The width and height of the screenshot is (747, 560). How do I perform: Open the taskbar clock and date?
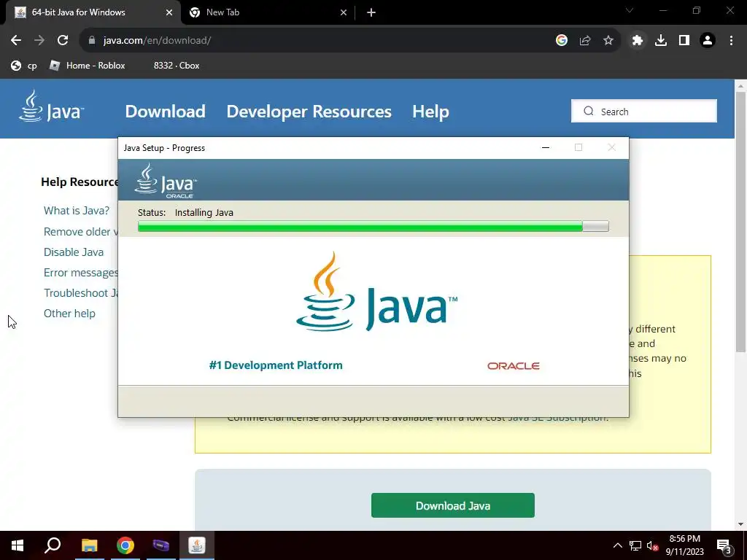click(x=684, y=545)
